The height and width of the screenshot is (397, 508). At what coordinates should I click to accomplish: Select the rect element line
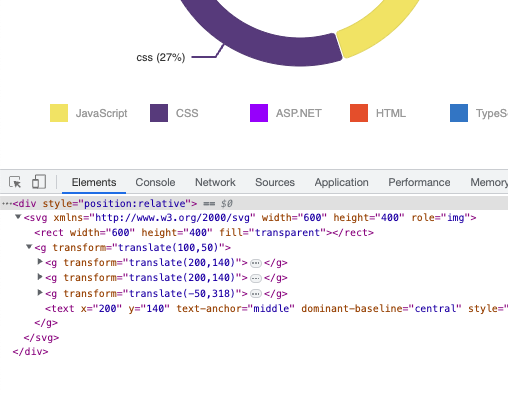(x=204, y=232)
